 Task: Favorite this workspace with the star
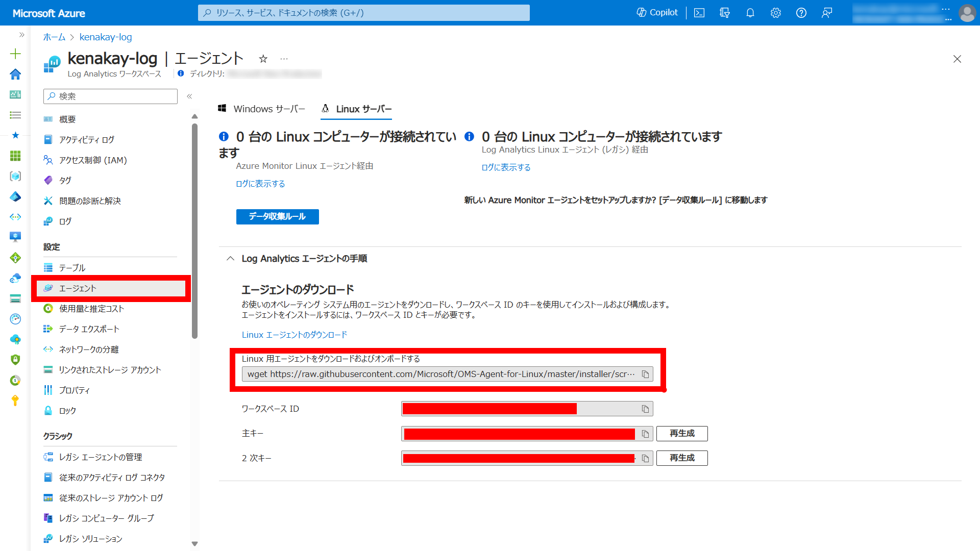coord(263,59)
